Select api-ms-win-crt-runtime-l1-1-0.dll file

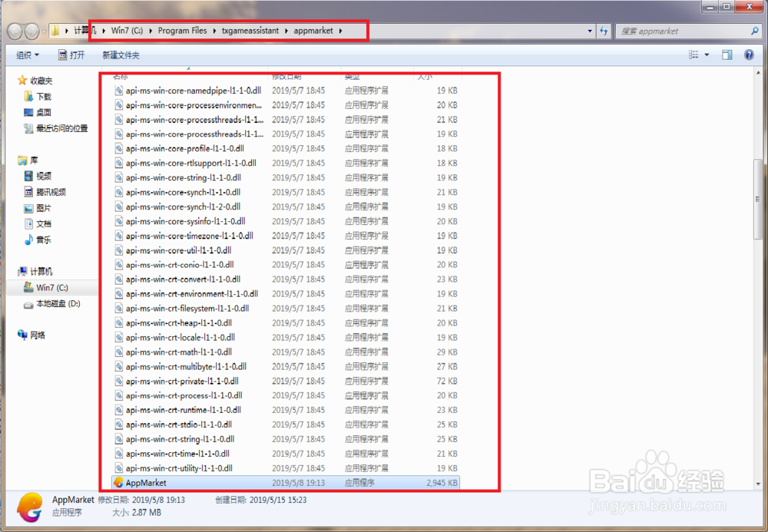tap(286, 410)
